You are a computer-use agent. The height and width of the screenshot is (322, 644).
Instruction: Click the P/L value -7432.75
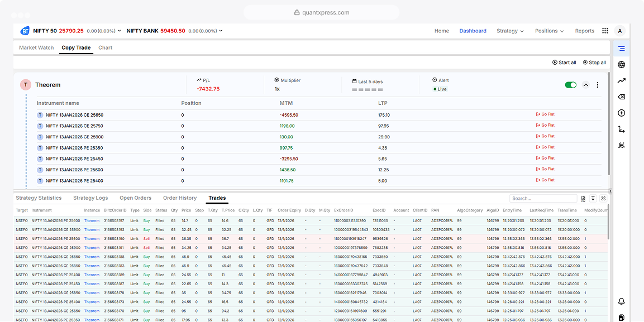[x=208, y=89]
